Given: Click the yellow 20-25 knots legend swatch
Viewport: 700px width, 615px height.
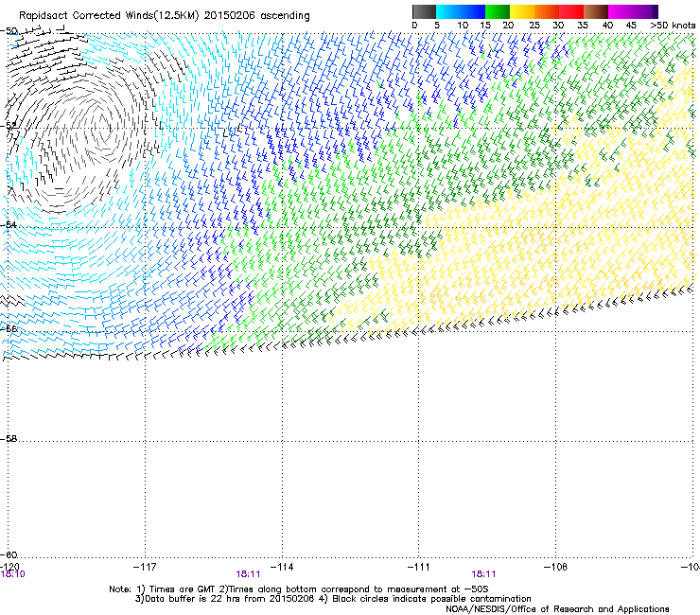Looking at the screenshot, I should [522, 11].
